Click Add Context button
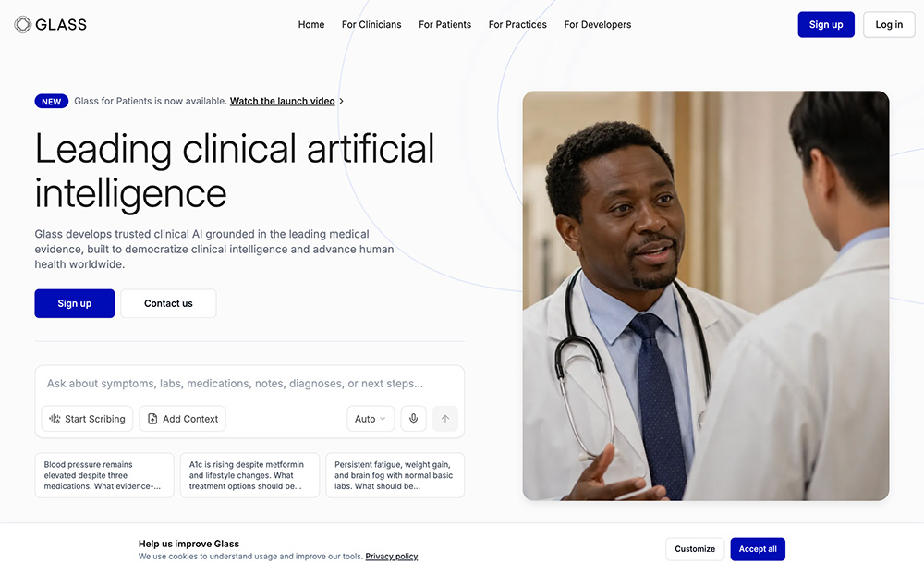 [182, 419]
